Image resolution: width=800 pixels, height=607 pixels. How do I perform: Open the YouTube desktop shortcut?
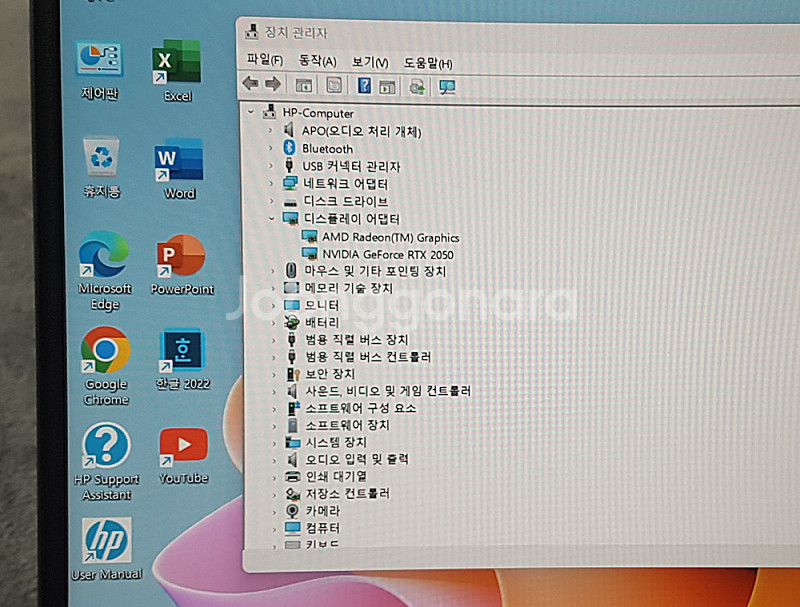click(183, 456)
